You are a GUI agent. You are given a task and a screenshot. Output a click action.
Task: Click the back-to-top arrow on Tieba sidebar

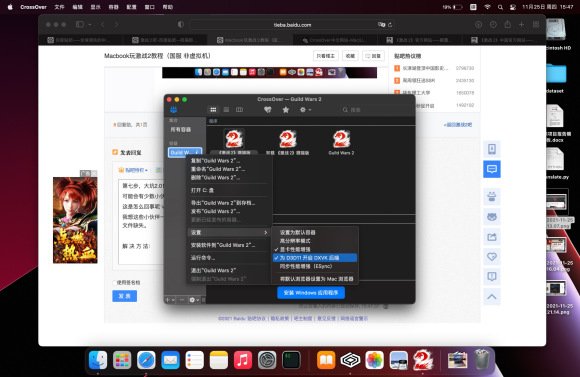click(492, 296)
